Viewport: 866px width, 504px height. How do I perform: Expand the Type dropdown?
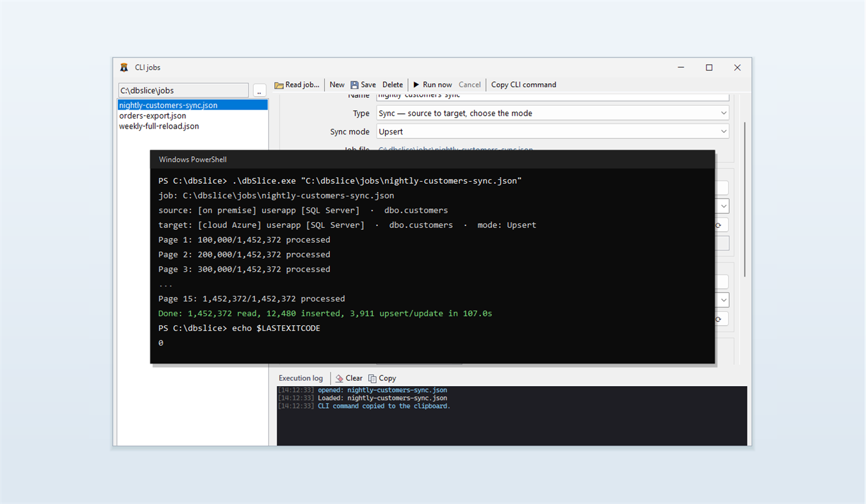click(x=553, y=113)
